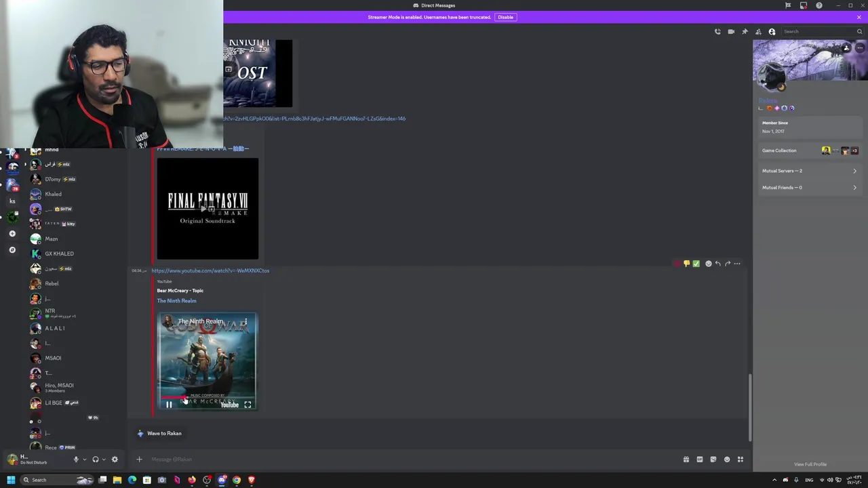The width and height of the screenshot is (868, 488).
Task: Open video on YouTube via logo
Action: click(x=229, y=405)
